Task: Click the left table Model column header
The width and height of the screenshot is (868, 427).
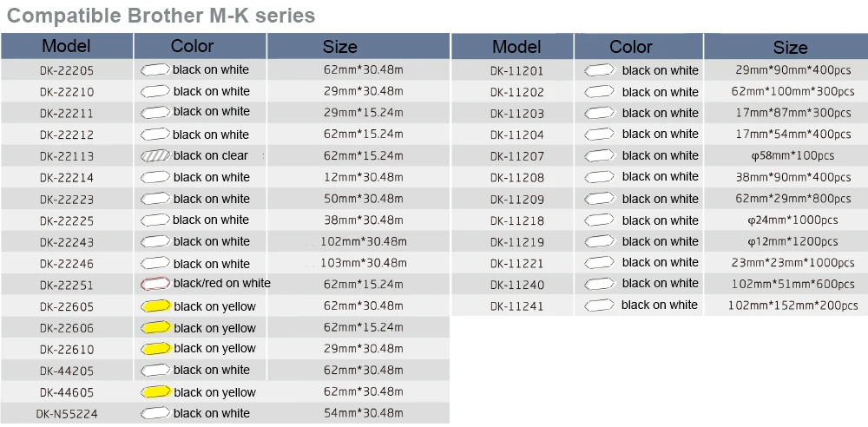Action: (x=66, y=46)
